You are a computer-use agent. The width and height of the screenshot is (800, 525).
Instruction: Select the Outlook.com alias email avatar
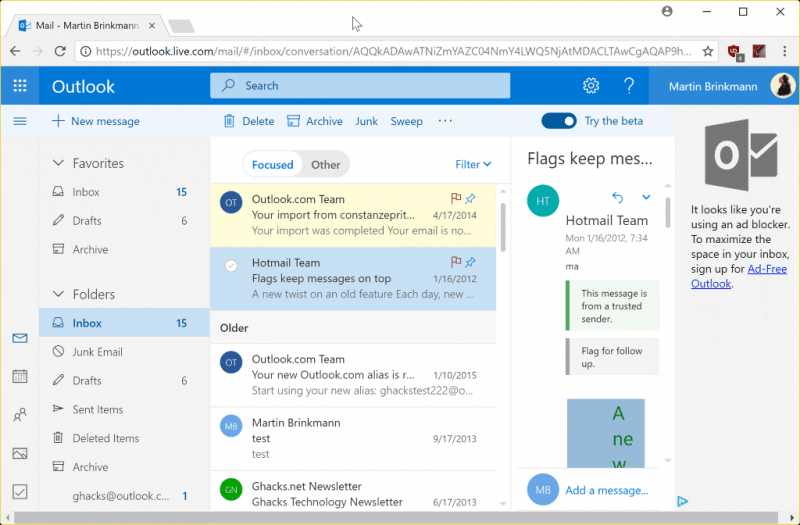point(231,363)
